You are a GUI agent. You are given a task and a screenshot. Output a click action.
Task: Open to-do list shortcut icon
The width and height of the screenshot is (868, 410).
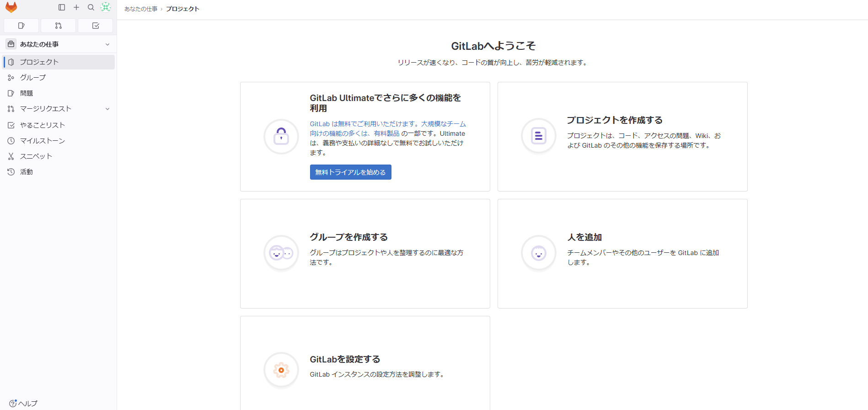pos(96,26)
